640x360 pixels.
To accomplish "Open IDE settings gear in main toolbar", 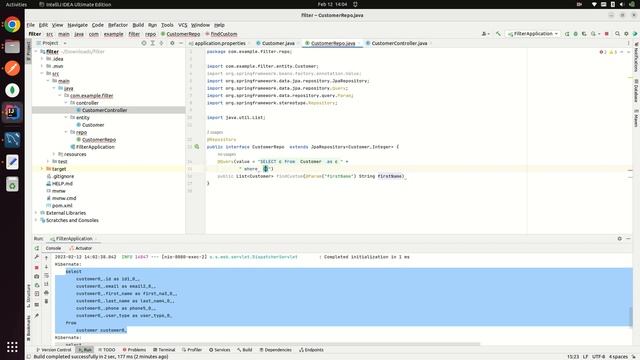I will click(626, 34).
